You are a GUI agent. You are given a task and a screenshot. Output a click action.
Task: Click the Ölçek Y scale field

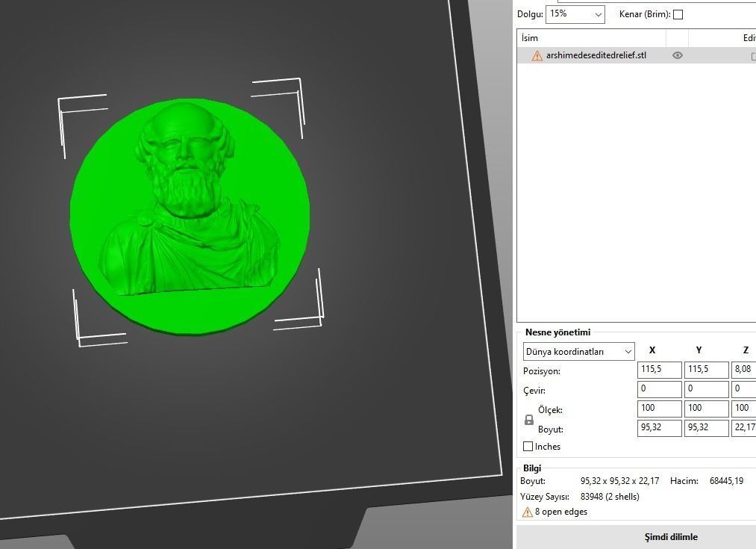[706, 409]
